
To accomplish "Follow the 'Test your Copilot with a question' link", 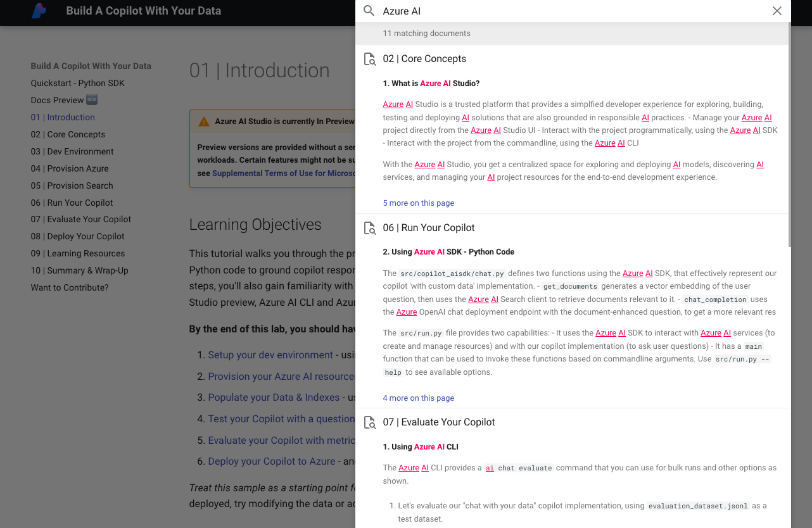I will tap(281, 419).
